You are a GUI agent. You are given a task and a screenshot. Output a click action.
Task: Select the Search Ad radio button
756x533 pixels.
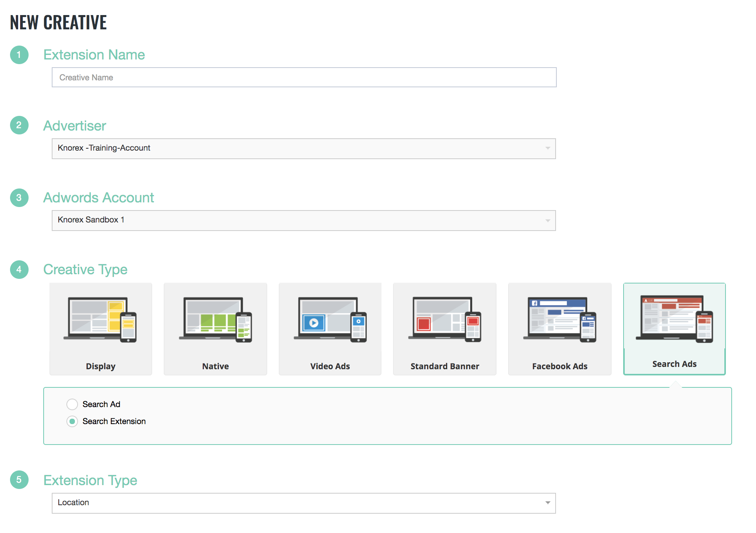coord(72,404)
